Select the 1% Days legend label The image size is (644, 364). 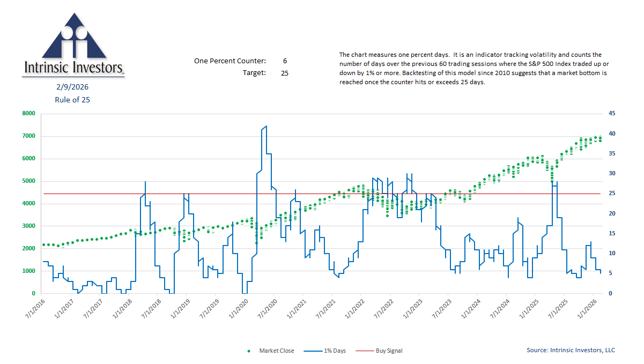point(335,351)
